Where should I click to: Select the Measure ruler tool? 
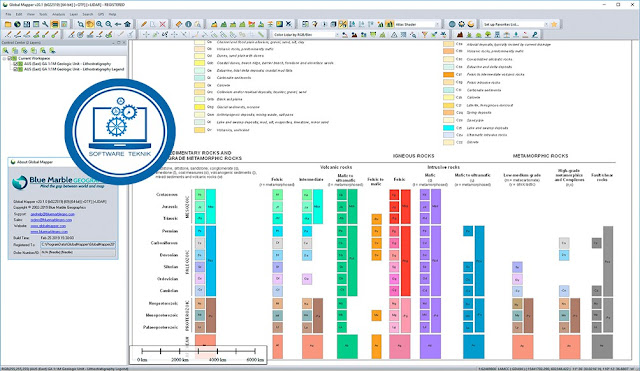(179, 24)
